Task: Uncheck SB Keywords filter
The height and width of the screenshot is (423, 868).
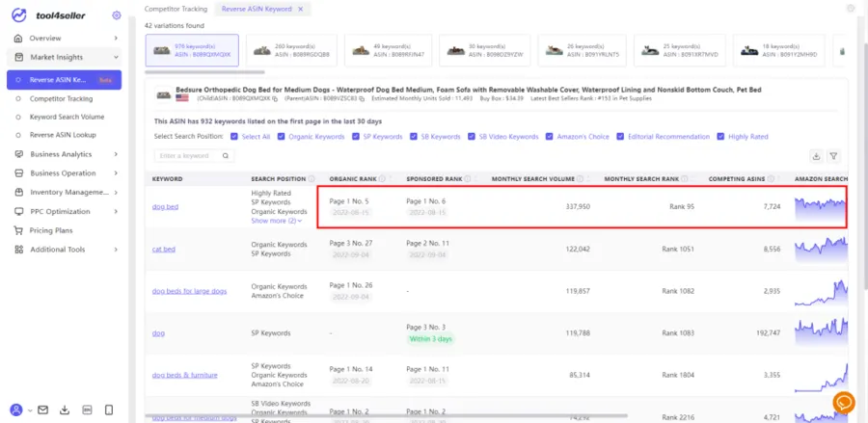Action: tap(414, 137)
